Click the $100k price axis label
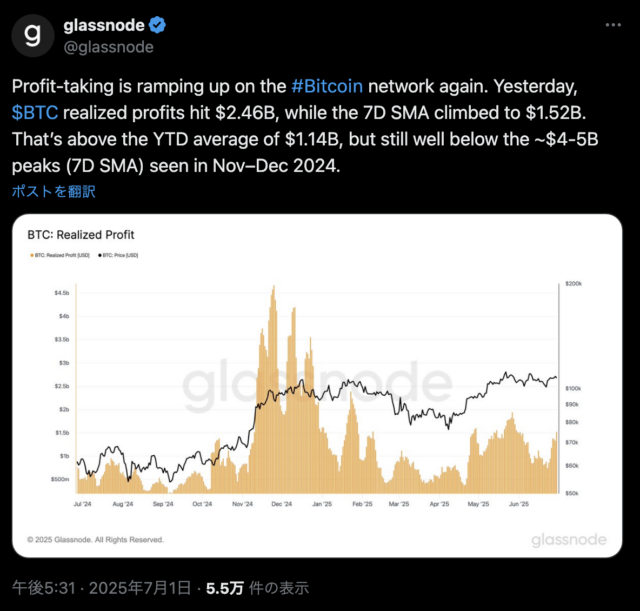 (573, 389)
